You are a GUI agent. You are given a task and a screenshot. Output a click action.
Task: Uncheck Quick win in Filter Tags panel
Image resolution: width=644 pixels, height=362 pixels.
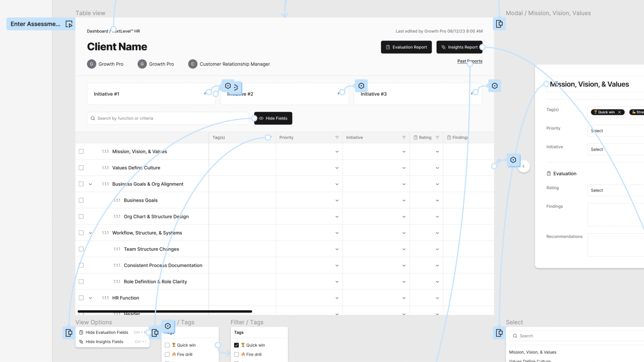pos(236,345)
